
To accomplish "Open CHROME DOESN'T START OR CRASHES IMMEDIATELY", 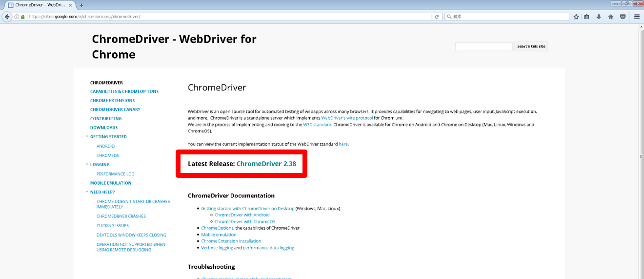I will (x=133, y=204).
